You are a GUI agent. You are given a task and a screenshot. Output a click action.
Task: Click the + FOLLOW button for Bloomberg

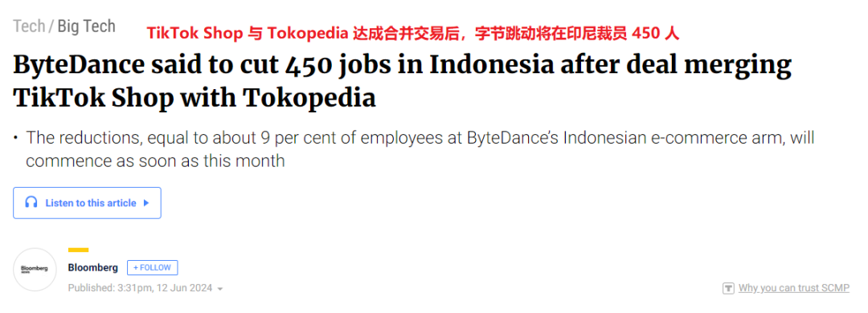pyautogui.click(x=152, y=267)
